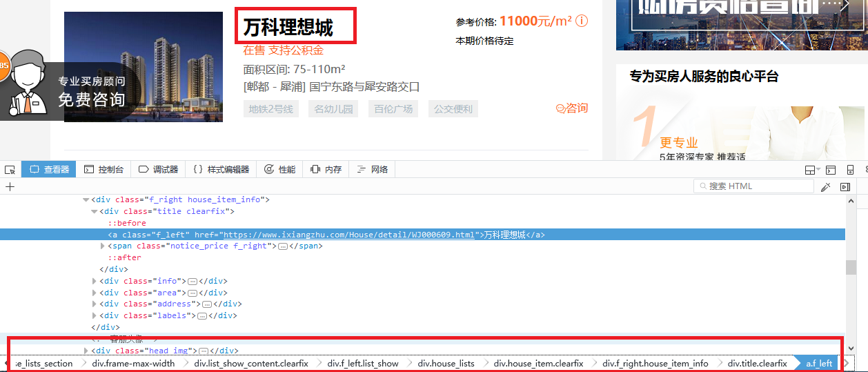Screen dimensions: 868x372
Task: Expand the div class info node
Action: click(95, 281)
